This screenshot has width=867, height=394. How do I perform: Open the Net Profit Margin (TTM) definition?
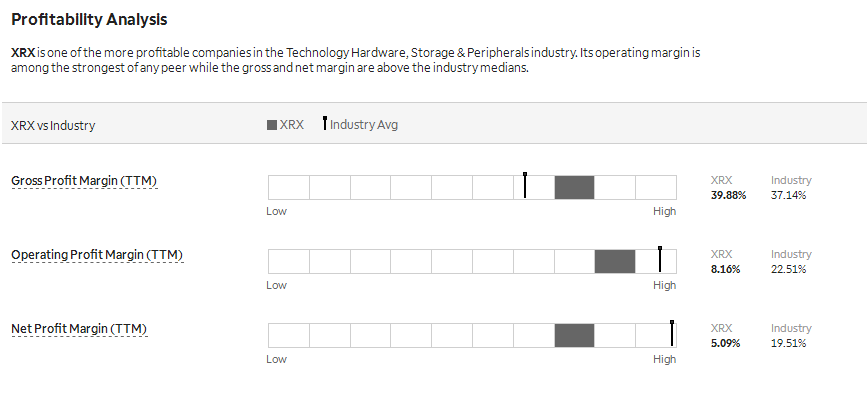point(79,329)
